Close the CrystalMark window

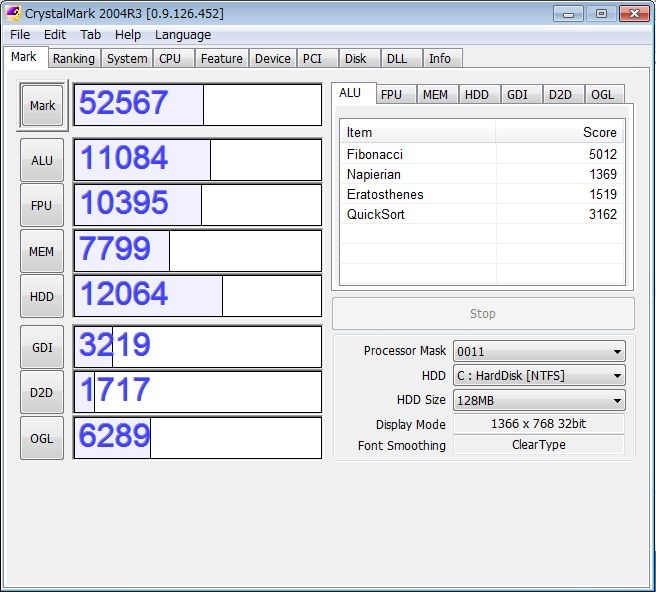634,14
